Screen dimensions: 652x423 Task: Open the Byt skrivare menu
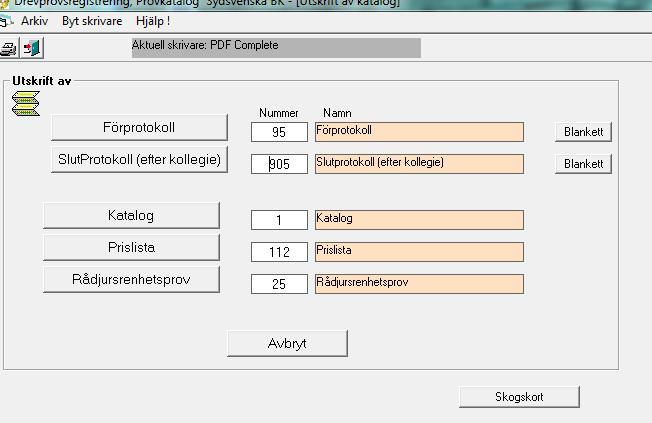[x=92, y=21]
